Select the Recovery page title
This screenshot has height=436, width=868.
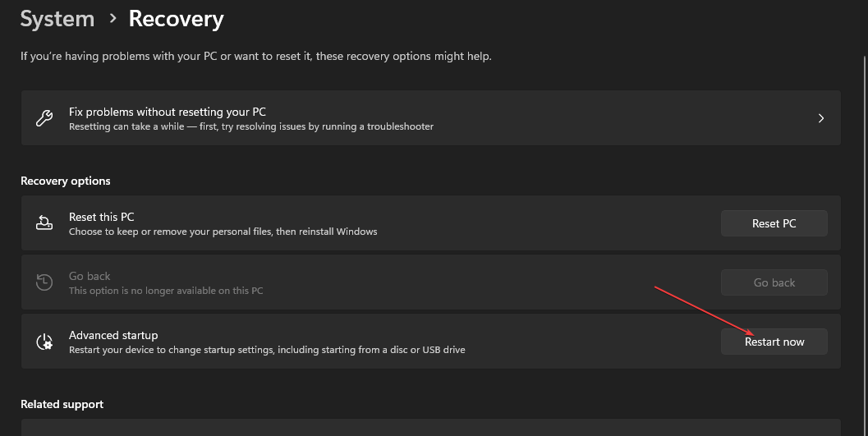[x=176, y=19]
